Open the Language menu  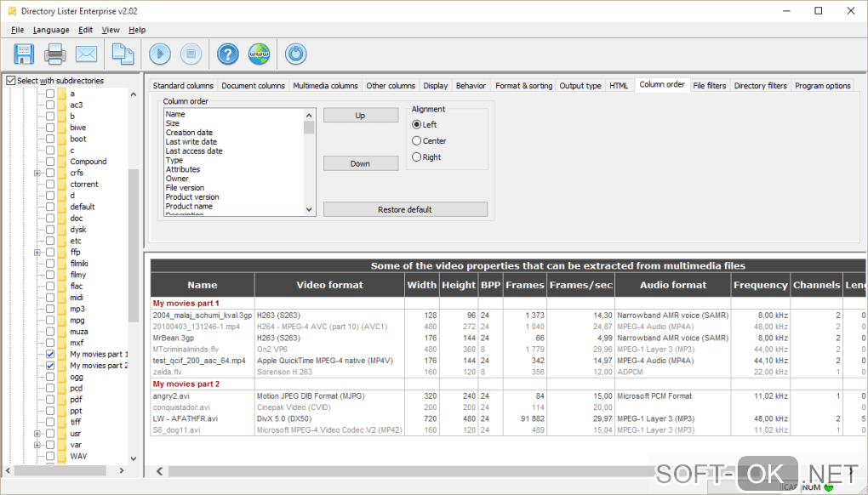[x=51, y=30]
